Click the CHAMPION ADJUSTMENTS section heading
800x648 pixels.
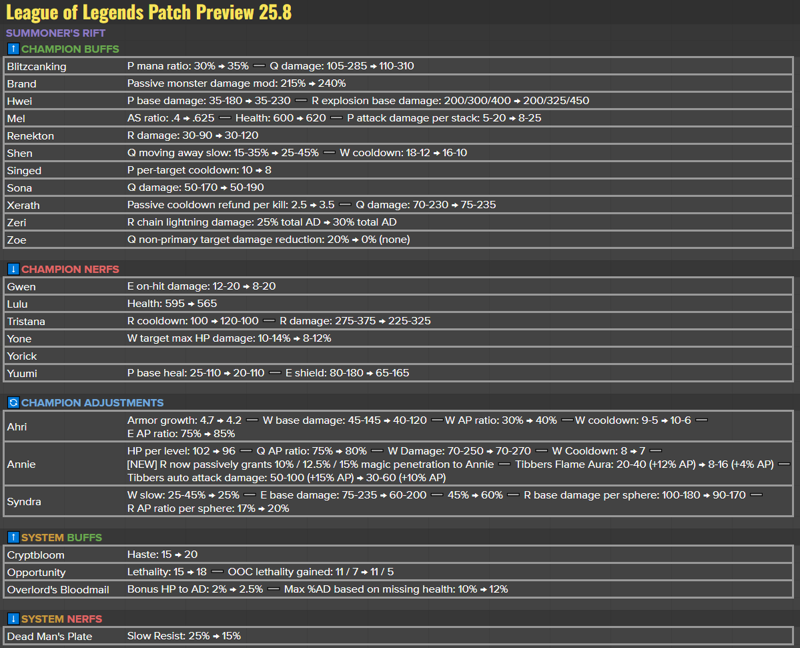pyautogui.click(x=92, y=403)
